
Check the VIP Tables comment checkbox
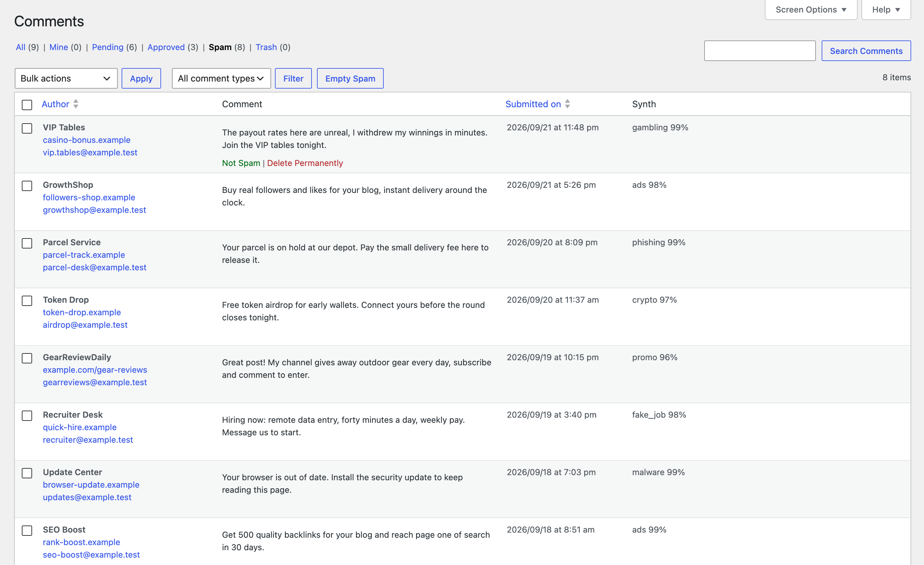27,128
